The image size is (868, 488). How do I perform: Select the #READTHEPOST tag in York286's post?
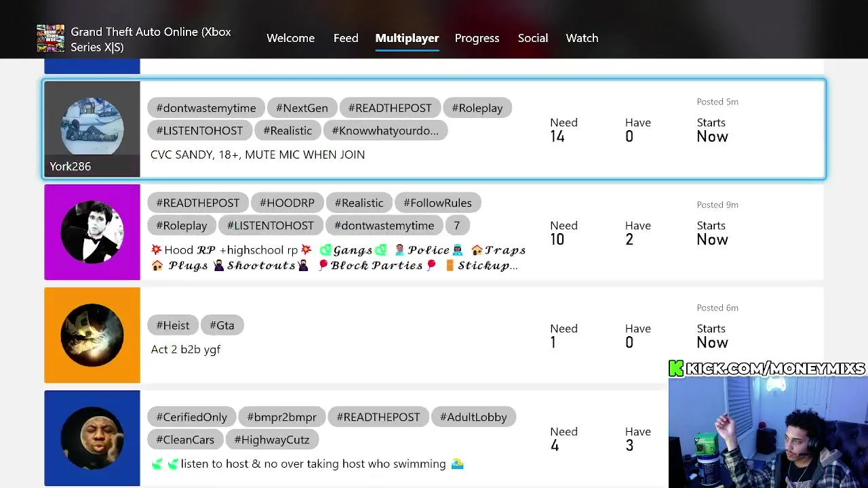390,108
